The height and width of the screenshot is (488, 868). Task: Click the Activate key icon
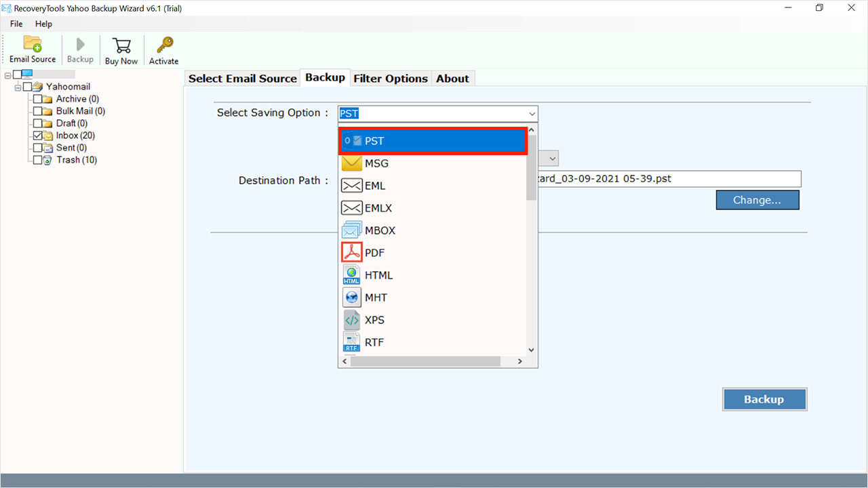[164, 45]
